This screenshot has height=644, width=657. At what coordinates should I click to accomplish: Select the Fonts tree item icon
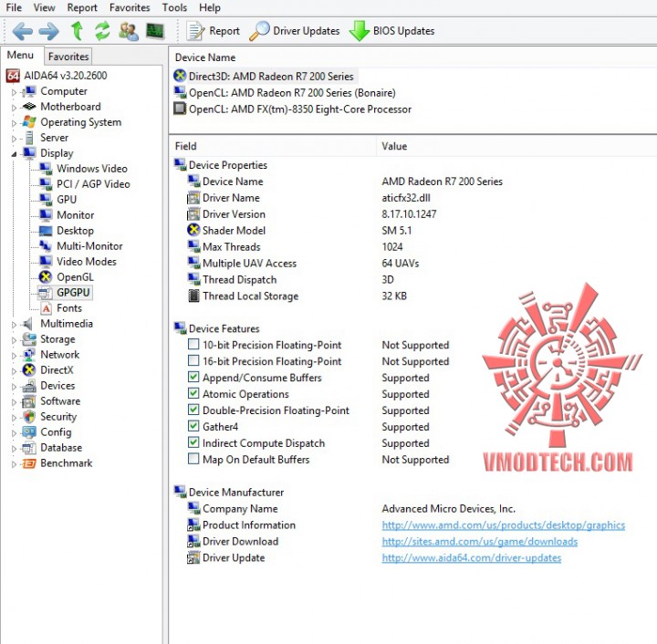point(47,308)
